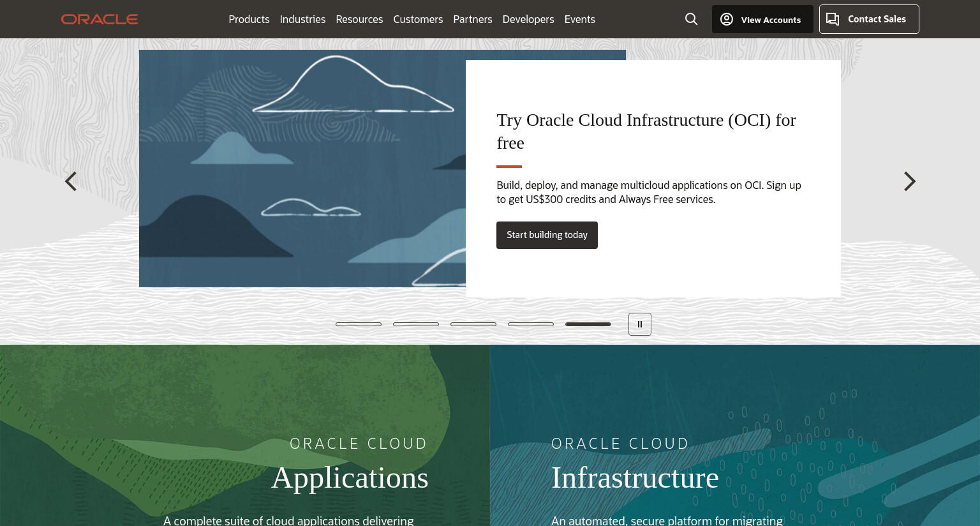Image resolution: width=980 pixels, height=526 pixels.
Task: Go to previous carousel slide arrow
Action: click(71, 181)
